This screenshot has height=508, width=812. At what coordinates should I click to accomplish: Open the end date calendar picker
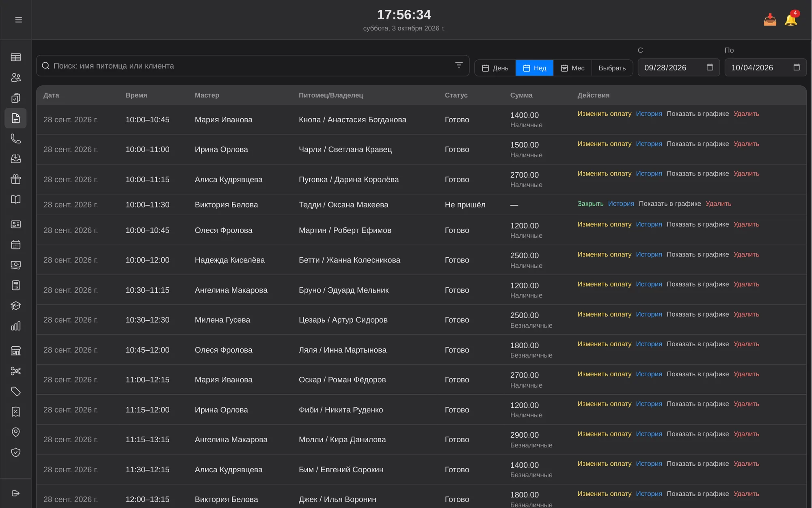(x=797, y=67)
